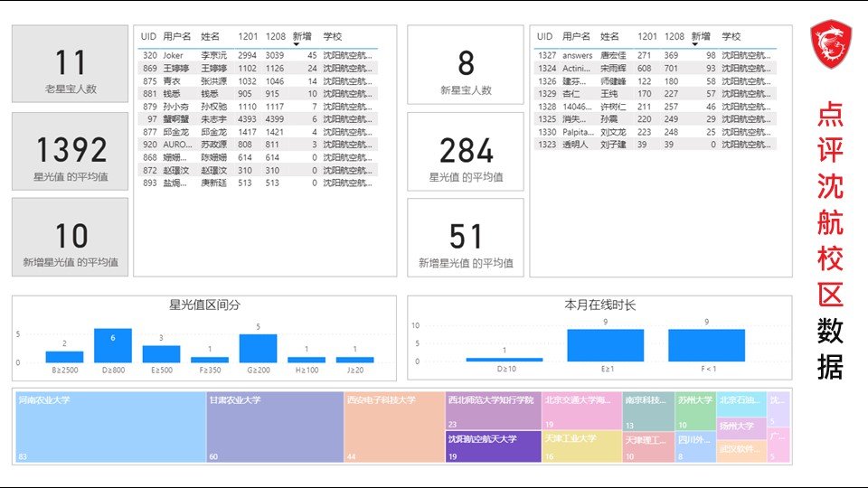This screenshot has width=868, height=488.
Task: Click the 星光值 average card showing 1392
Action: [71, 151]
